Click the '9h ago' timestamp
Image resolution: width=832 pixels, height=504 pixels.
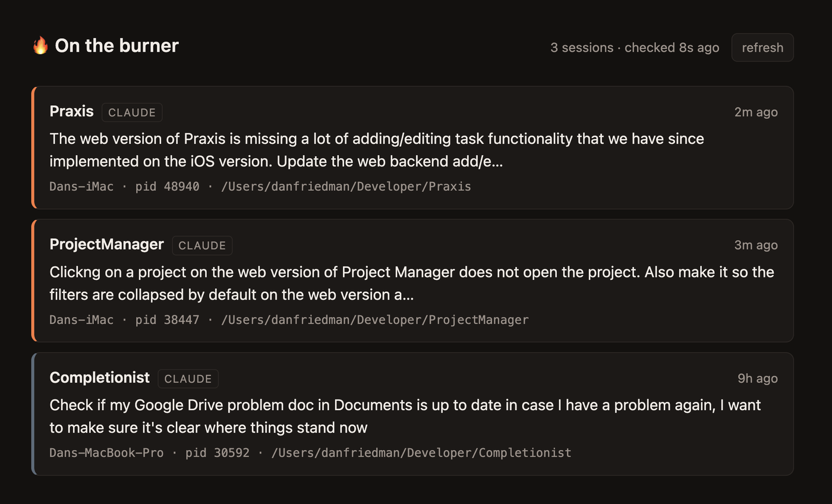[758, 379]
